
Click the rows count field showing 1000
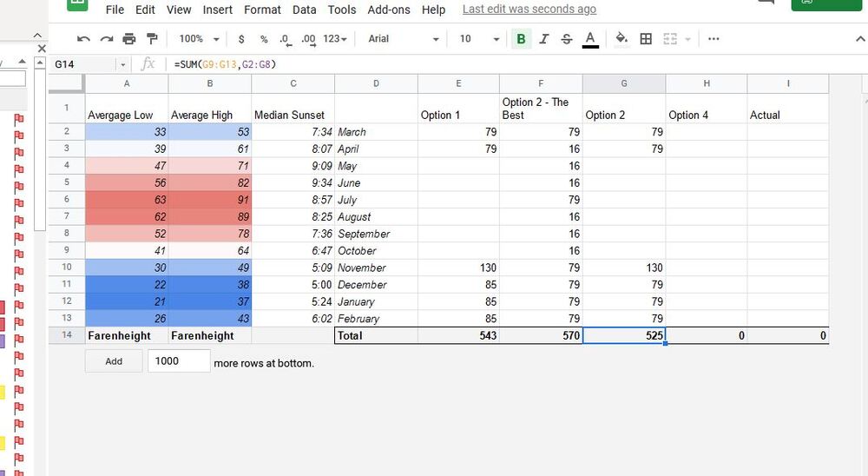(x=179, y=361)
